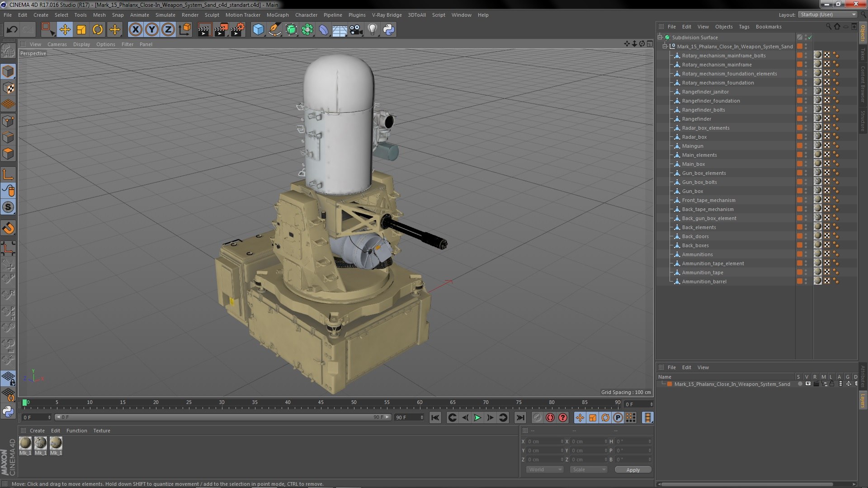Toggle Y axis lock

(152, 30)
